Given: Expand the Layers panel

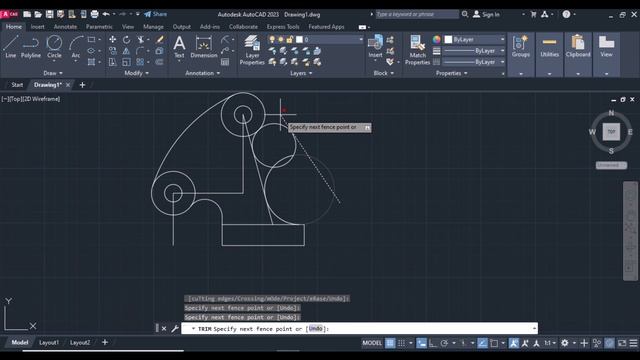Looking at the screenshot, I should coord(301,73).
